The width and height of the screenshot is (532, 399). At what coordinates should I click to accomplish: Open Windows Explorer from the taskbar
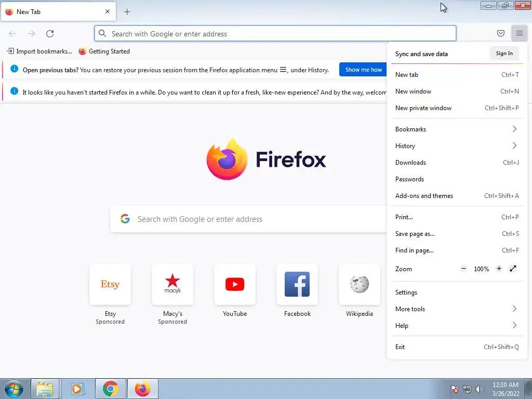click(45, 389)
